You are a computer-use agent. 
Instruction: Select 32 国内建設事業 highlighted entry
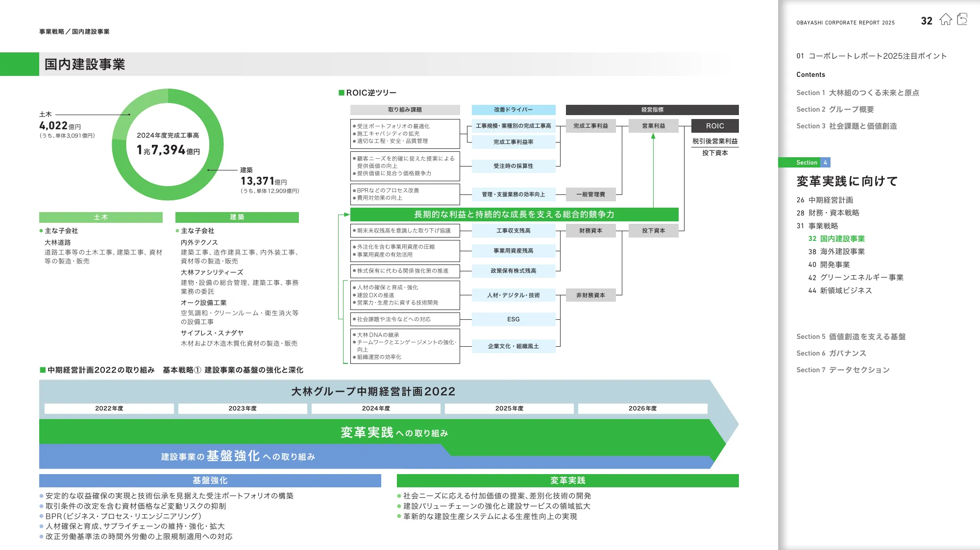pyautogui.click(x=836, y=239)
